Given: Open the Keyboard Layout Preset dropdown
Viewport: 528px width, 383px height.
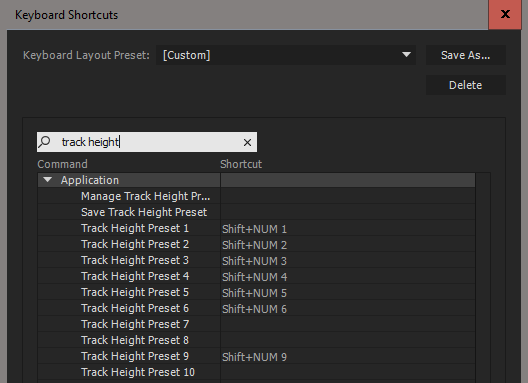Looking at the screenshot, I should coord(286,55).
